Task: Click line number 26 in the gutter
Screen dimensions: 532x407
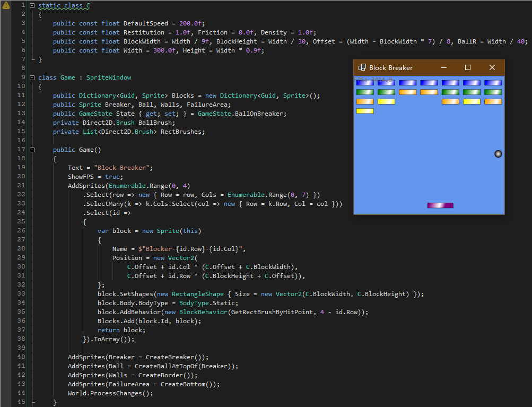Action: click(21, 230)
